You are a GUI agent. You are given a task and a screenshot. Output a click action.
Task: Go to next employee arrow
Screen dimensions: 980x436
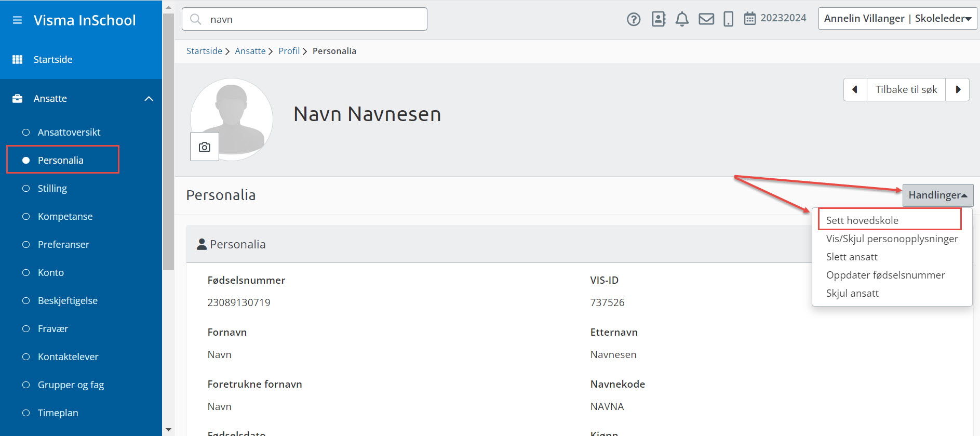pyautogui.click(x=958, y=89)
